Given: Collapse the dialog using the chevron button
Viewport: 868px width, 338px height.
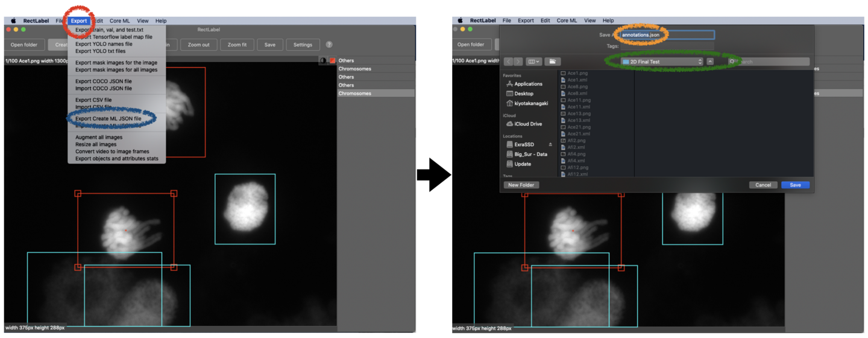Looking at the screenshot, I should click(710, 62).
